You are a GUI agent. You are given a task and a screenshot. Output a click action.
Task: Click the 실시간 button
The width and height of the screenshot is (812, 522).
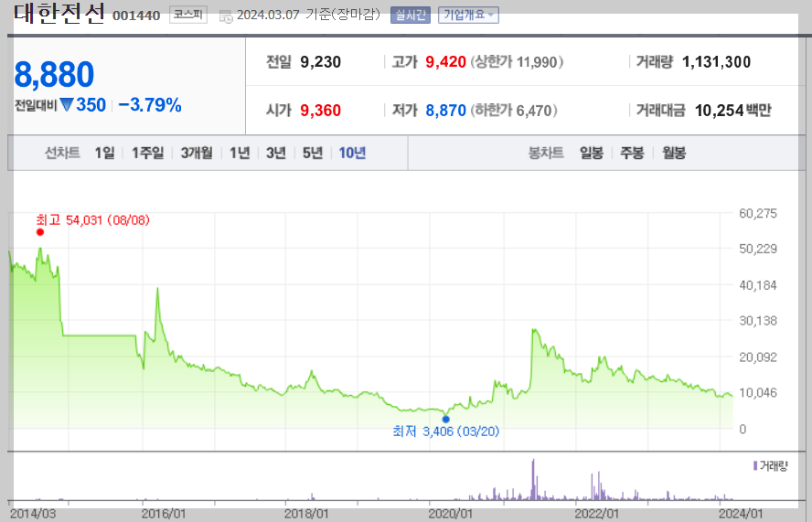[x=411, y=15]
